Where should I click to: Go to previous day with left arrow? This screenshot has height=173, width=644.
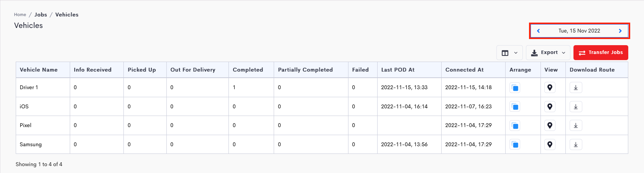[x=538, y=31]
